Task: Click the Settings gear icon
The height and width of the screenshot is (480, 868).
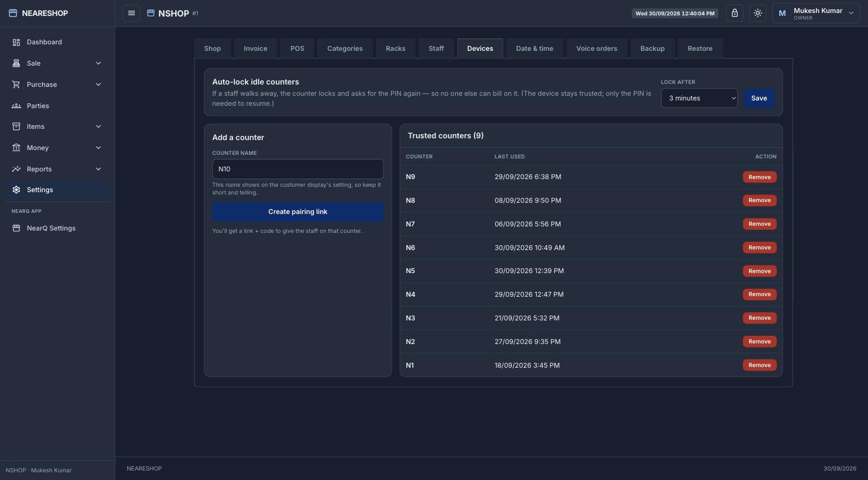Action: (17, 190)
